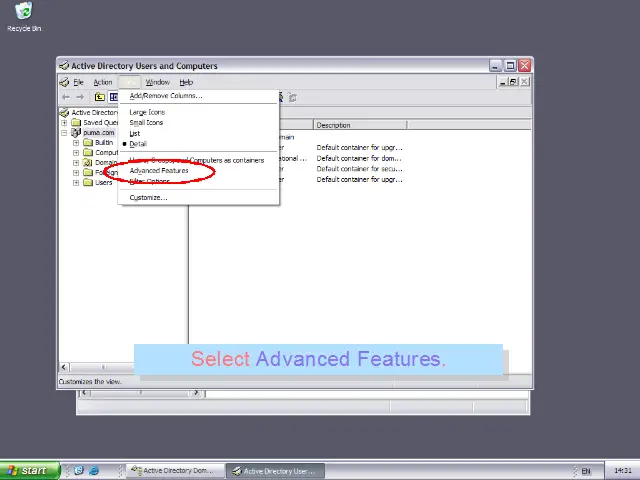Viewport: 640px width, 480px height.
Task: Click the Back arrow in the toolbar
Action: pyautogui.click(x=66, y=97)
